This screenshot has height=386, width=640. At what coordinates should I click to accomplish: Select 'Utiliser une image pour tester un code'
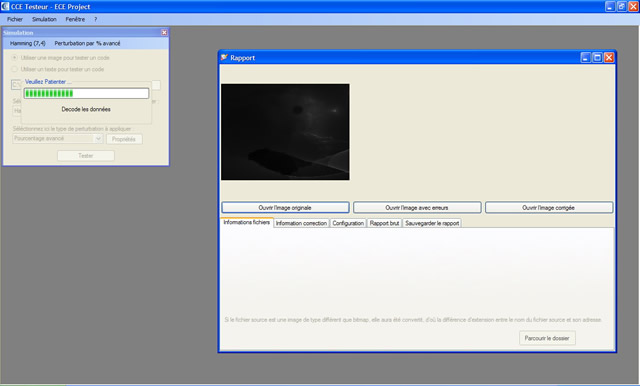coord(15,58)
